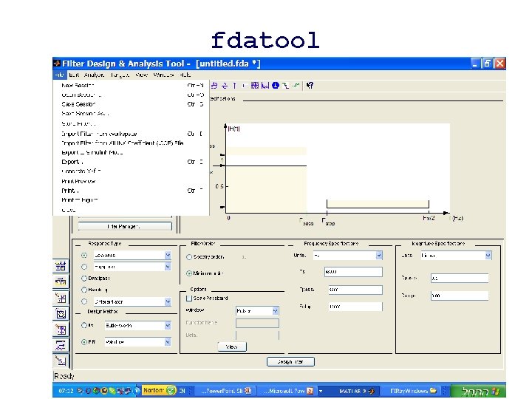Screen dimensions: 532x399
Task: Click the Fpass frequency input field
Action: [x=355, y=290]
